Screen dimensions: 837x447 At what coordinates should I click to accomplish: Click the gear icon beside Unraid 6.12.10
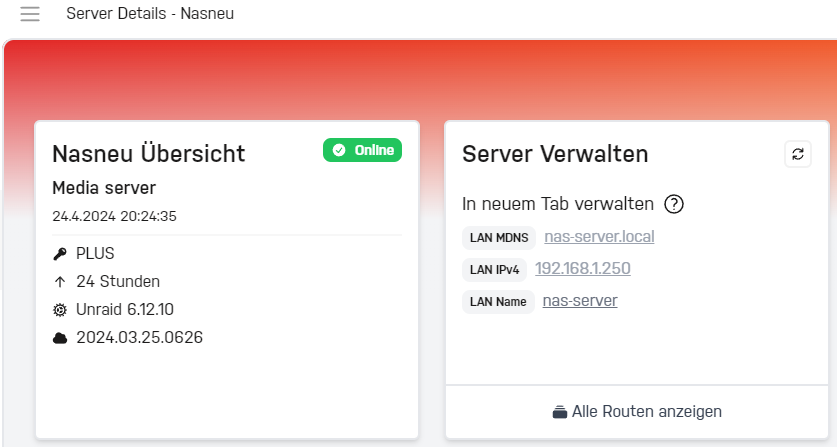(60, 310)
